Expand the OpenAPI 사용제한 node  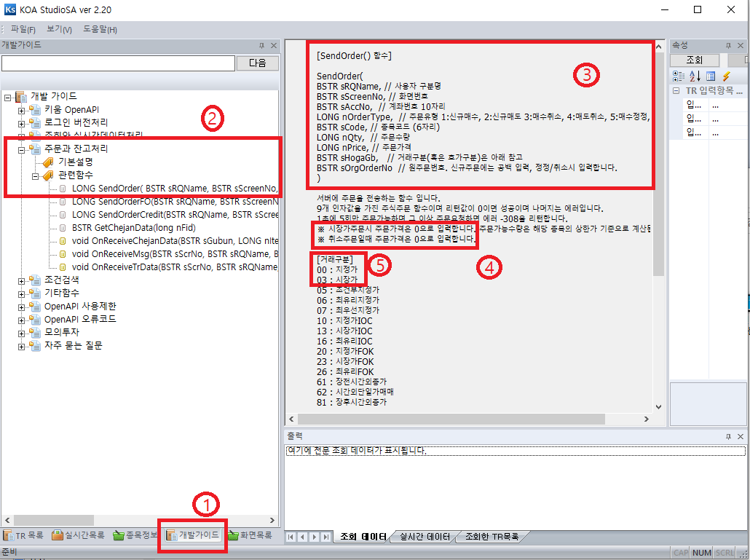pos(22,307)
